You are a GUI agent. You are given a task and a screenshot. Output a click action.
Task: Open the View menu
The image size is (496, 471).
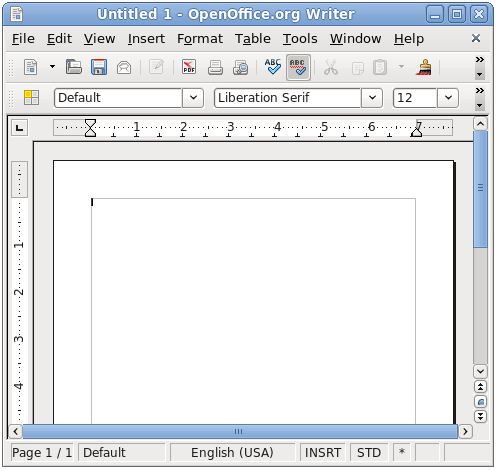[99, 39]
